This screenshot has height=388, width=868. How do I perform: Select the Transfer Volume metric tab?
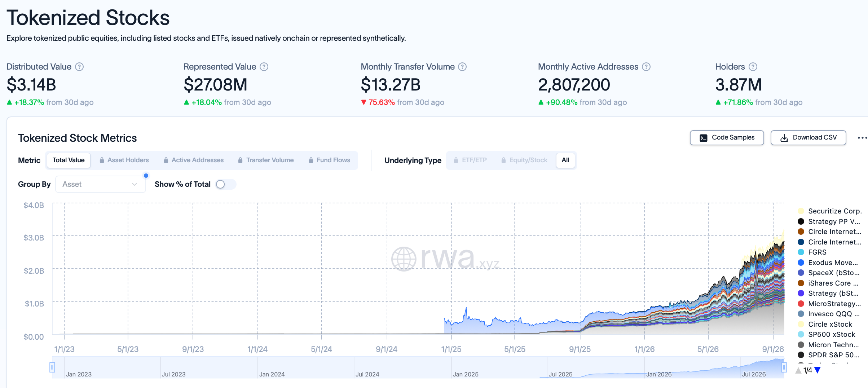coord(266,160)
